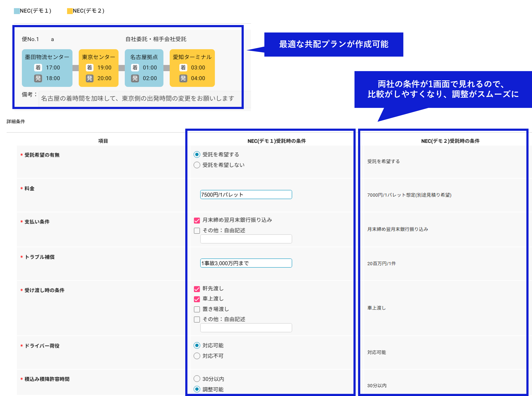Click 着 icon in 墨田物流センター card
This screenshot has height=396, width=532.
pos(38,68)
